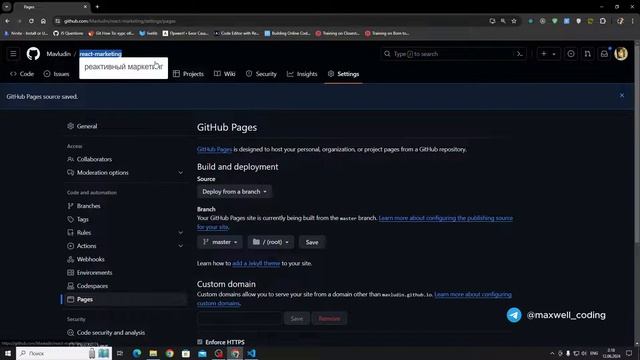Open Task View on taskbar

coord(120,353)
